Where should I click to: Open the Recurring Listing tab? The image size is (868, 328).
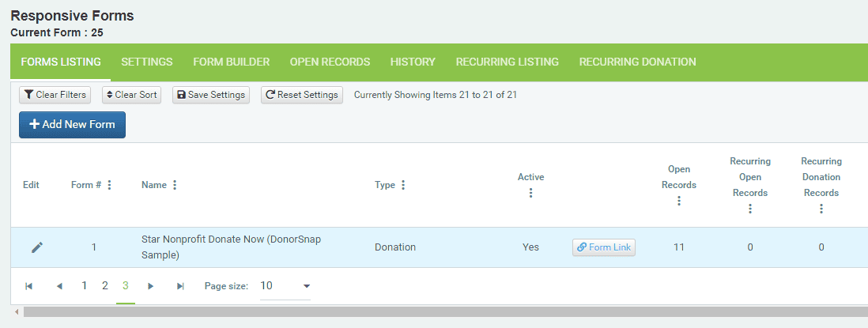point(507,62)
